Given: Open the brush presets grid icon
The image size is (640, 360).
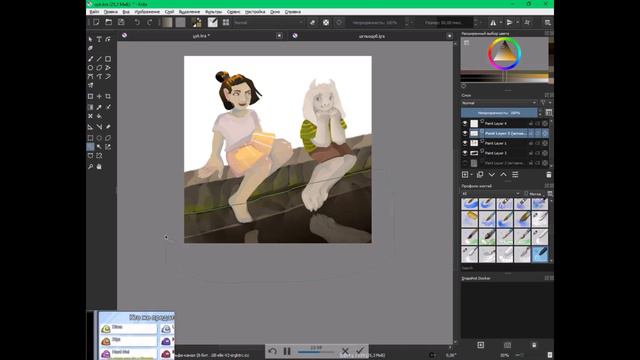Looking at the screenshot, I should point(226,22).
